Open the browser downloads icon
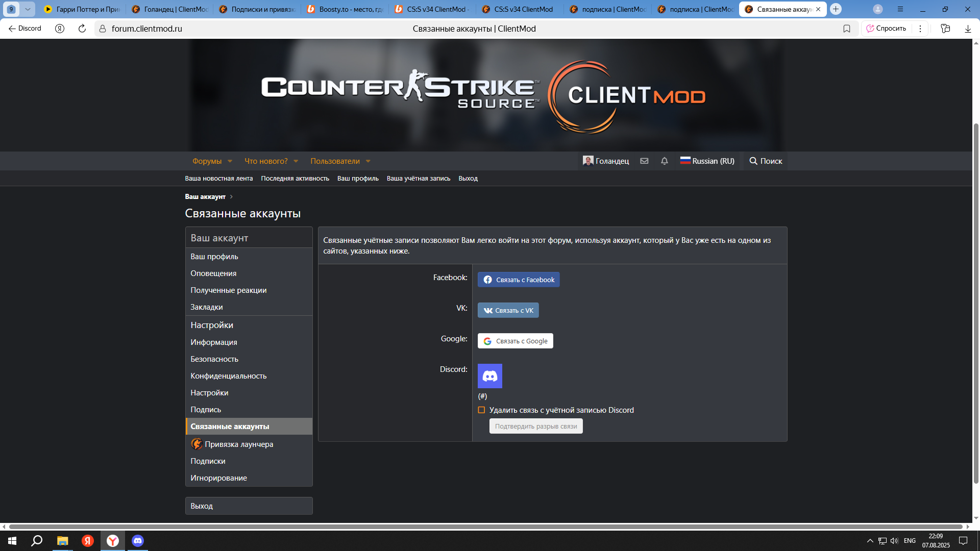 pyautogui.click(x=968, y=29)
